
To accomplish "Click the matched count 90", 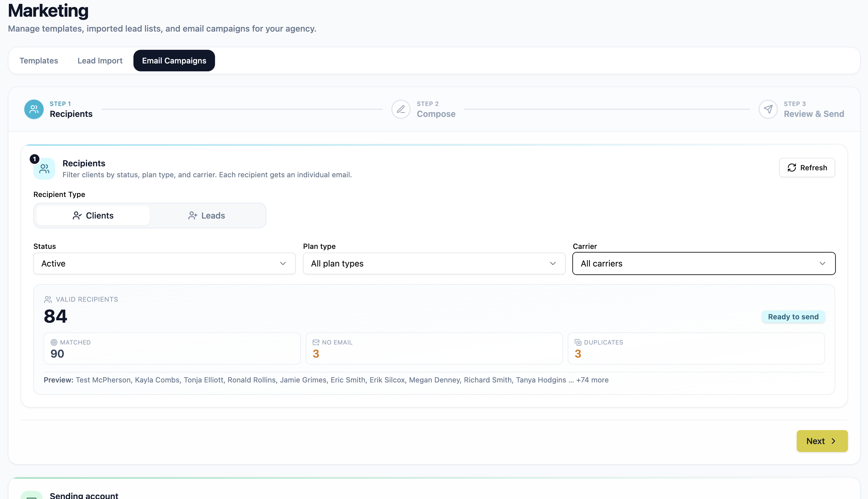I will [57, 354].
